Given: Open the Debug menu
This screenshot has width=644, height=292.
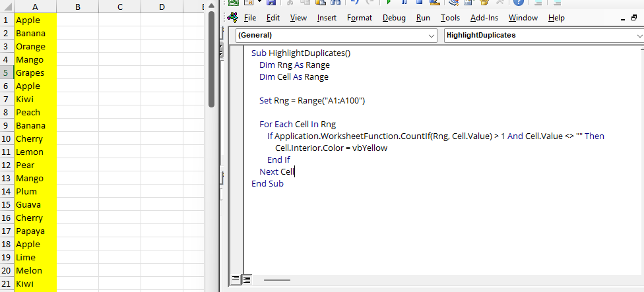Looking at the screenshot, I should click(394, 18).
